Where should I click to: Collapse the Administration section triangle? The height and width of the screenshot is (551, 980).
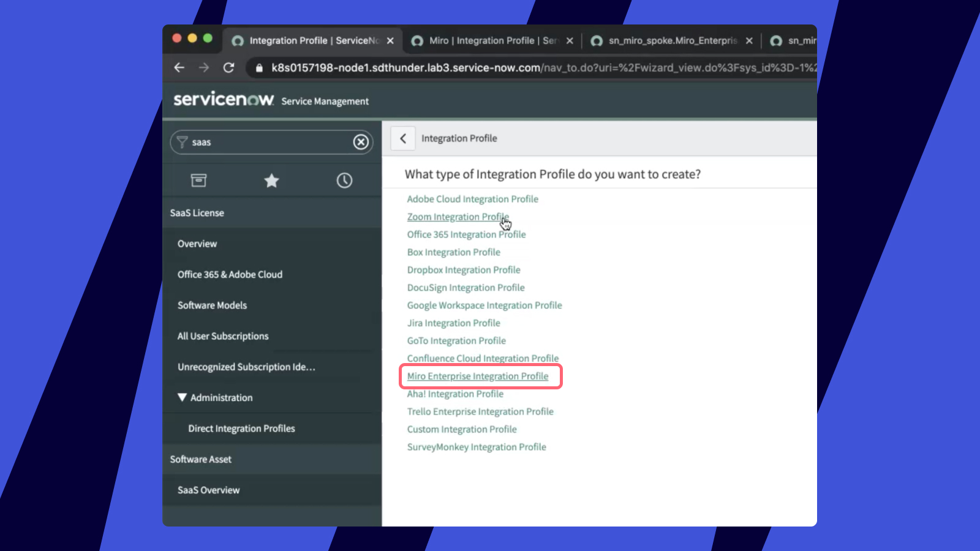(x=182, y=397)
